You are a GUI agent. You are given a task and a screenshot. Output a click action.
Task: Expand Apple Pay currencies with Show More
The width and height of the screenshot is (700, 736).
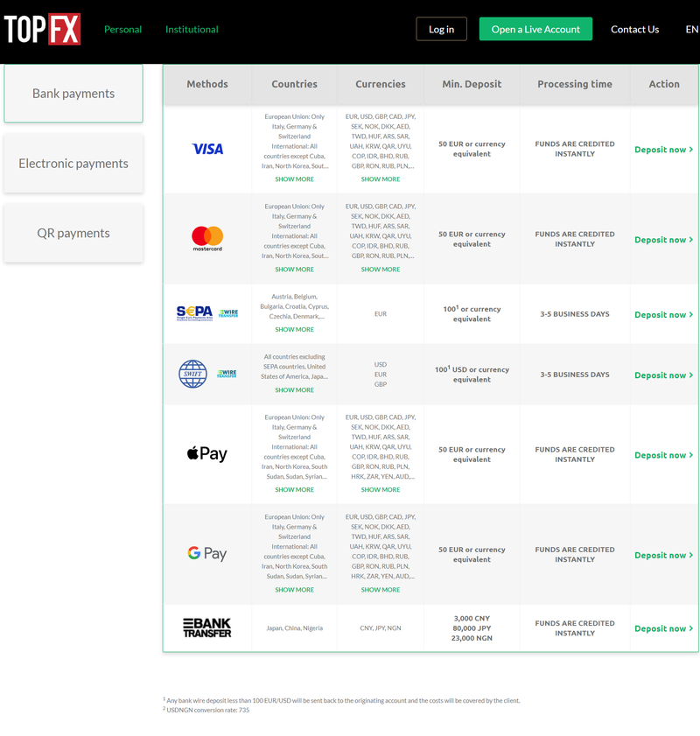tap(381, 489)
